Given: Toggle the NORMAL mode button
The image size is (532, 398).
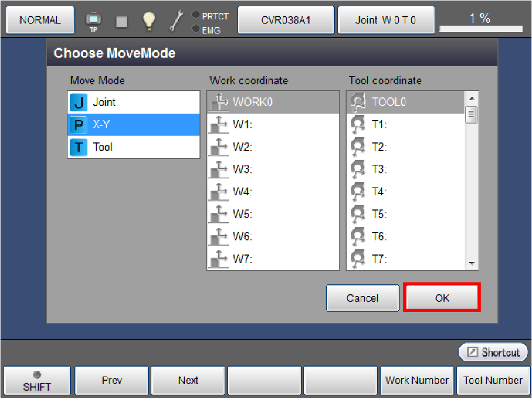Looking at the screenshot, I should 40,20.
